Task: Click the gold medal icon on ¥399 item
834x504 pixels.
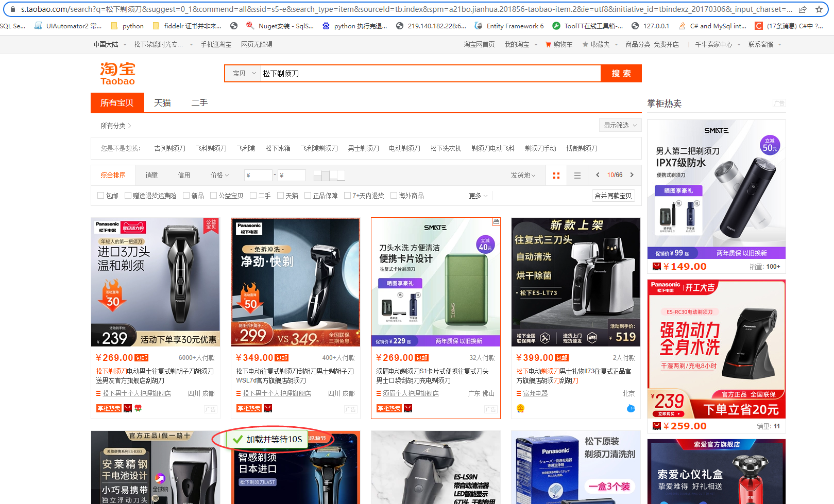Action: [x=520, y=408]
